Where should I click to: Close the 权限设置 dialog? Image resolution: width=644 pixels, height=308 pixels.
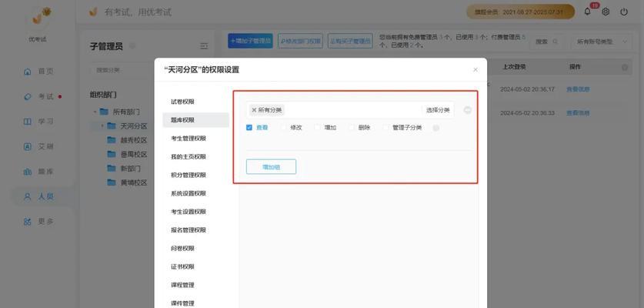(475, 70)
